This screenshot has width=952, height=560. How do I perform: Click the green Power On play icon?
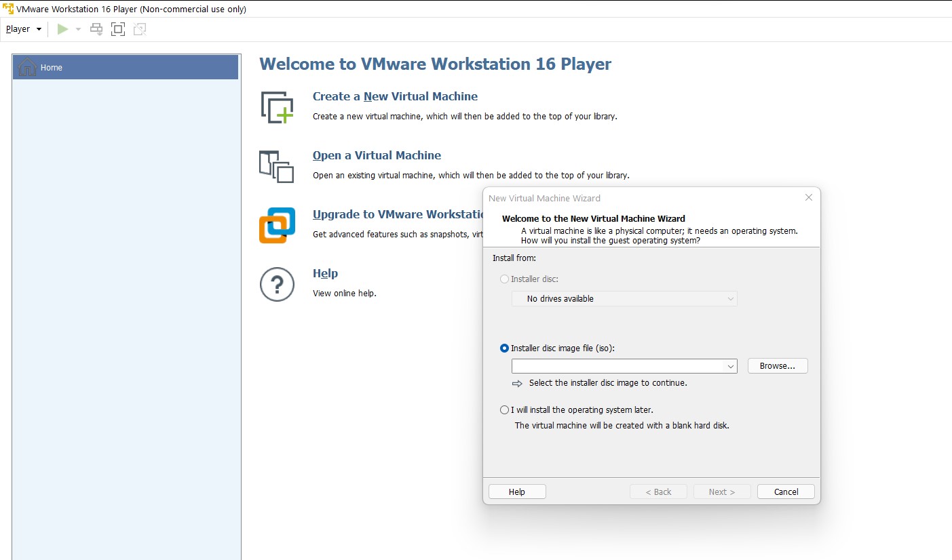tap(63, 29)
